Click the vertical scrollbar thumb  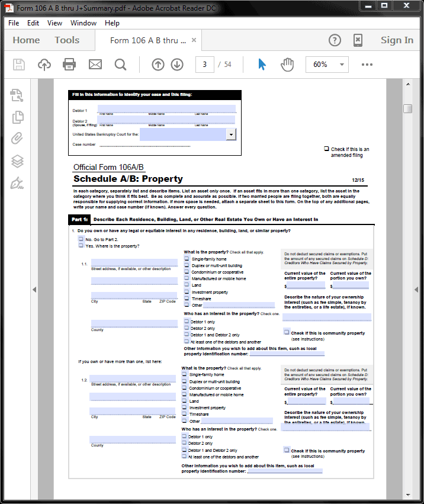[x=408, y=108]
